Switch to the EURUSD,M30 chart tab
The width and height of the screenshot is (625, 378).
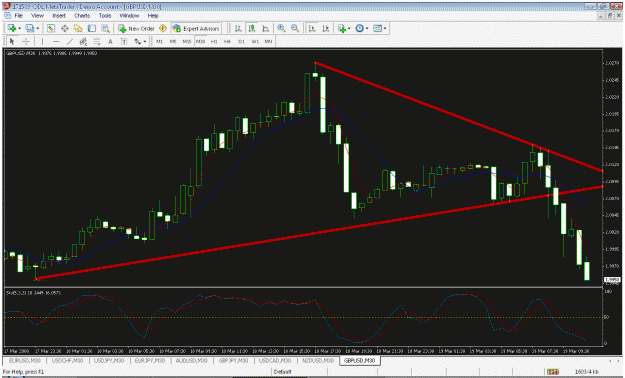tap(25, 360)
